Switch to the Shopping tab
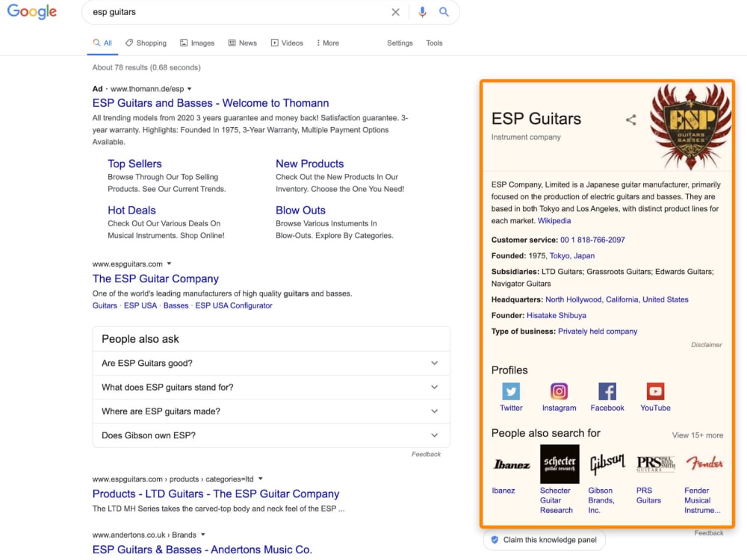747x560 pixels. pyautogui.click(x=146, y=43)
